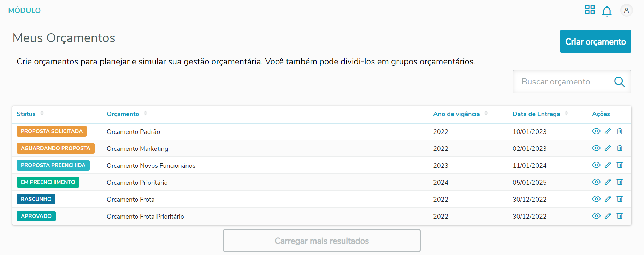Screen dimensions: 644x255
Task: Edit the Orcamento Novos Funcionários row
Action: (608, 165)
